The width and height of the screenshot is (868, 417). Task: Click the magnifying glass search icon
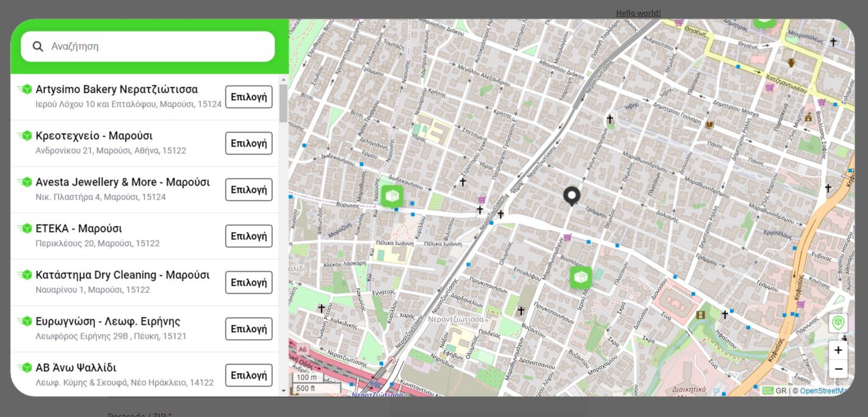point(38,46)
